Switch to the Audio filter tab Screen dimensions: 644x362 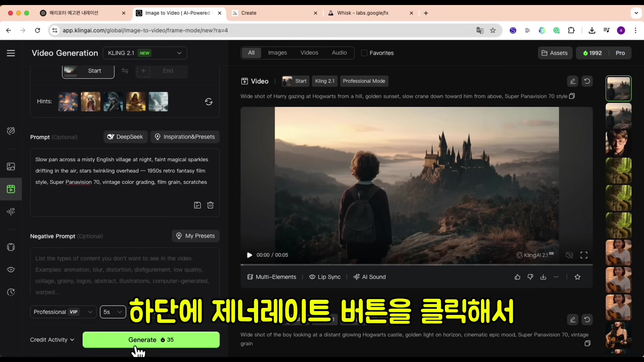(x=339, y=53)
